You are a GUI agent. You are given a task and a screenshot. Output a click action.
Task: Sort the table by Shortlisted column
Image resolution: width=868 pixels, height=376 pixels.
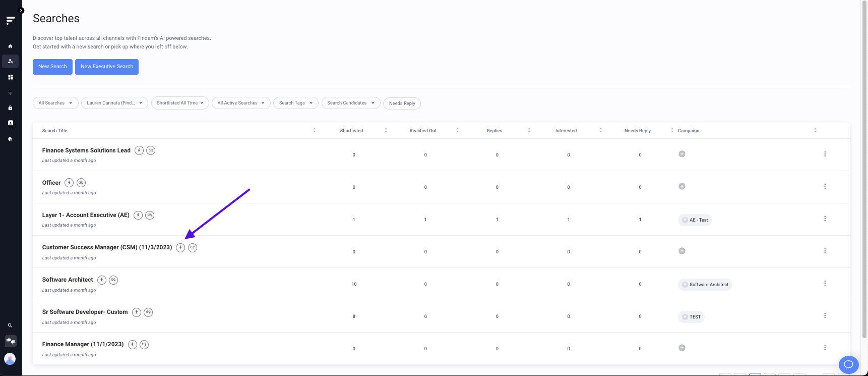(351, 131)
